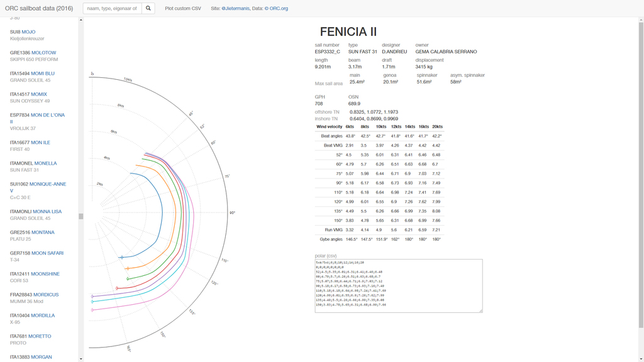Image resolution: width=644 pixels, height=362 pixels.
Task: Click the search magnifier button
Action: point(148,8)
